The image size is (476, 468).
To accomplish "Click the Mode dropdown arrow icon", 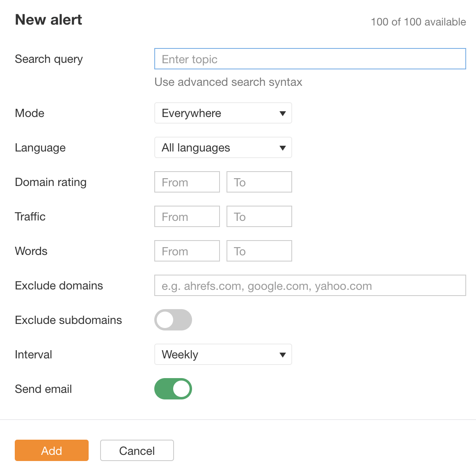I will 283,113.
